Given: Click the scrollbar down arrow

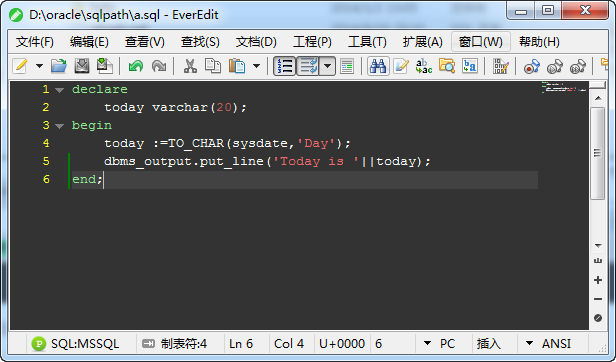Looking at the screenshot, I should click(x=598, y=246).
